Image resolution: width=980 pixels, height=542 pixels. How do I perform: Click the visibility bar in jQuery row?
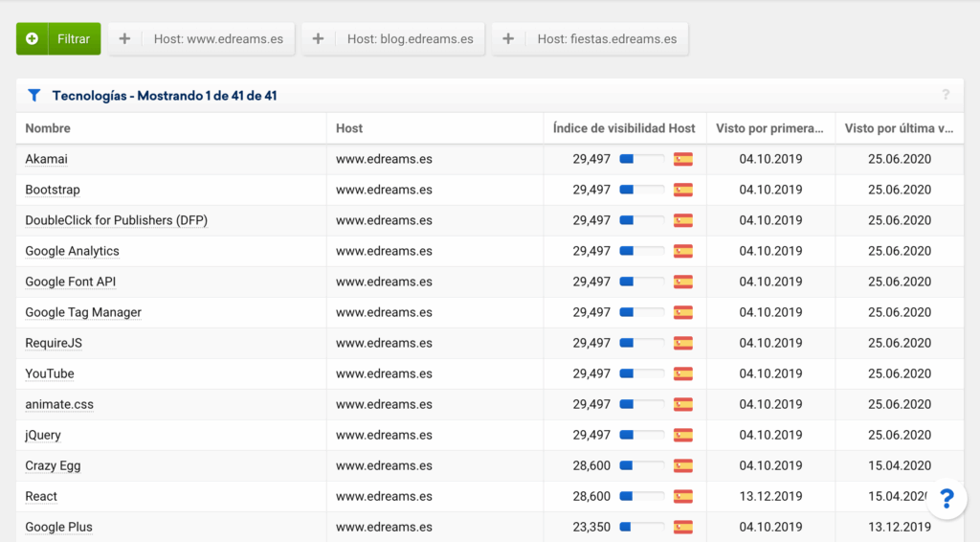point(642,435)
